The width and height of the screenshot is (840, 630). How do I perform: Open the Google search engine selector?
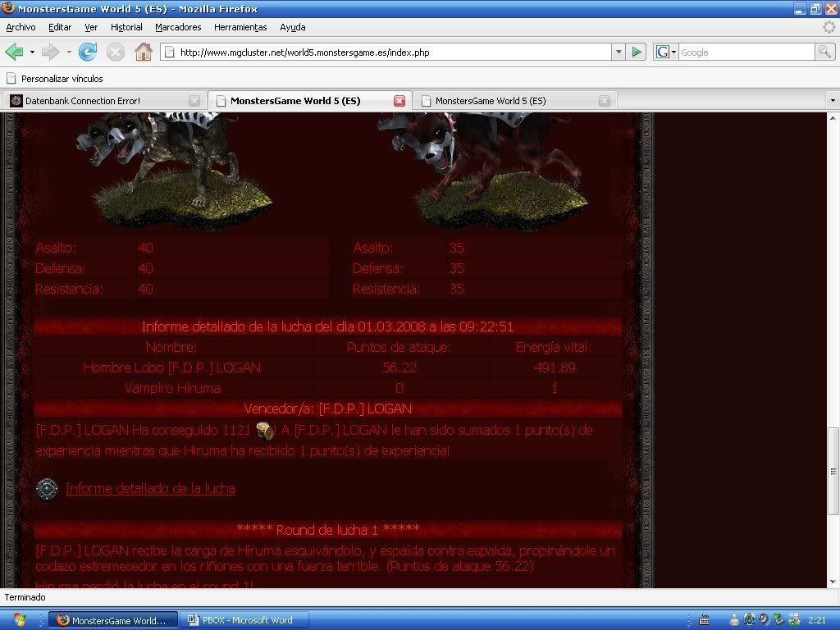[666, 52]
